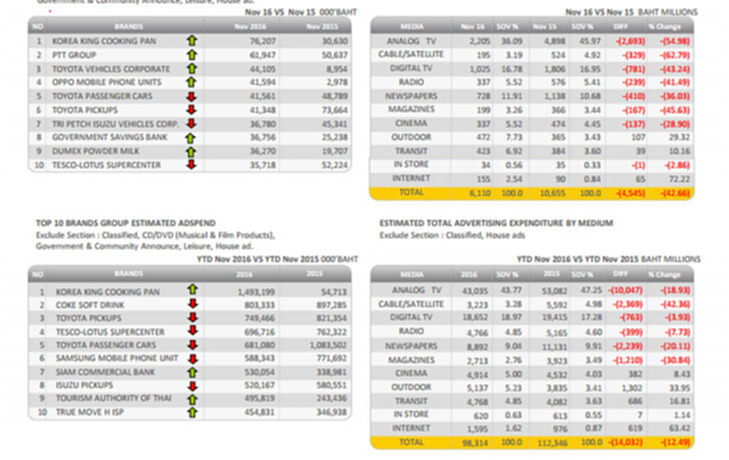Screen dimensions: 729x460
Task: Click the down arrow by SAMSUNG MOBILE PHONE UNIT
Action: (x=192, y=359)
